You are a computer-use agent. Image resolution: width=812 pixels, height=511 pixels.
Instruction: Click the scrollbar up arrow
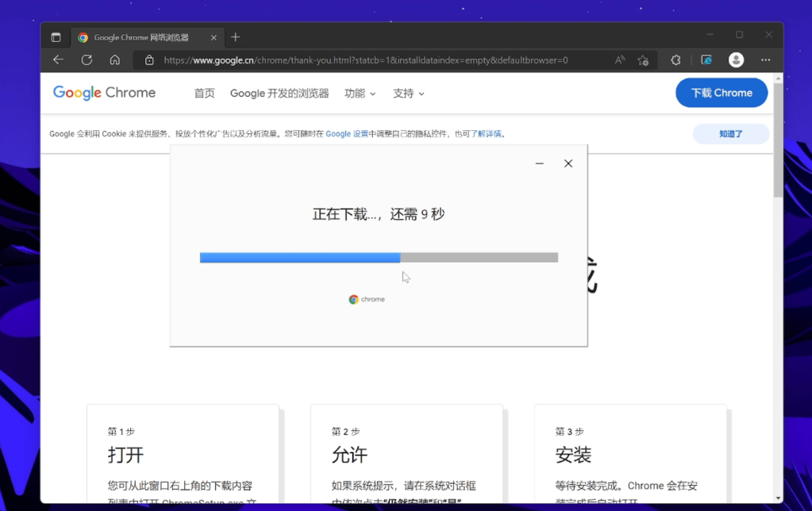click(779, 79)
